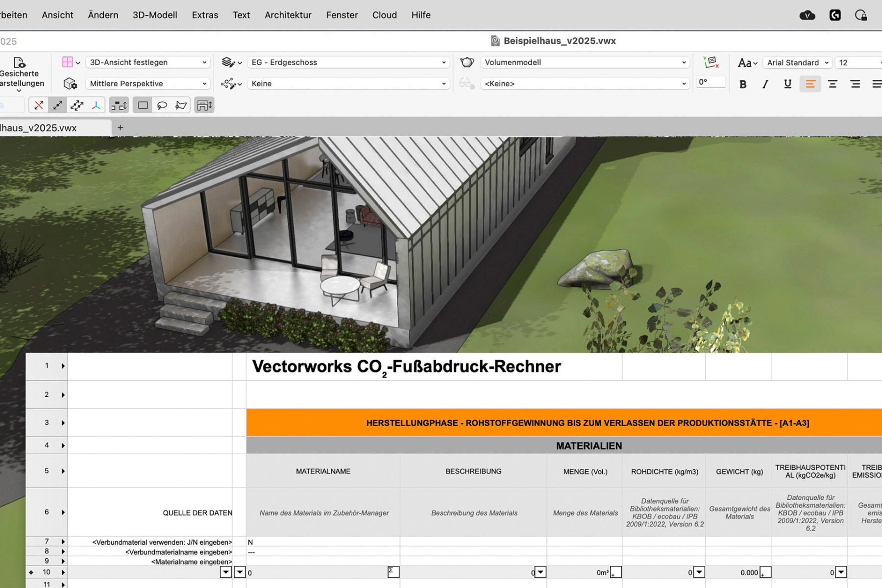Toggle italic text formatting
The image size is (882, 588).
(x=765, y=84)
